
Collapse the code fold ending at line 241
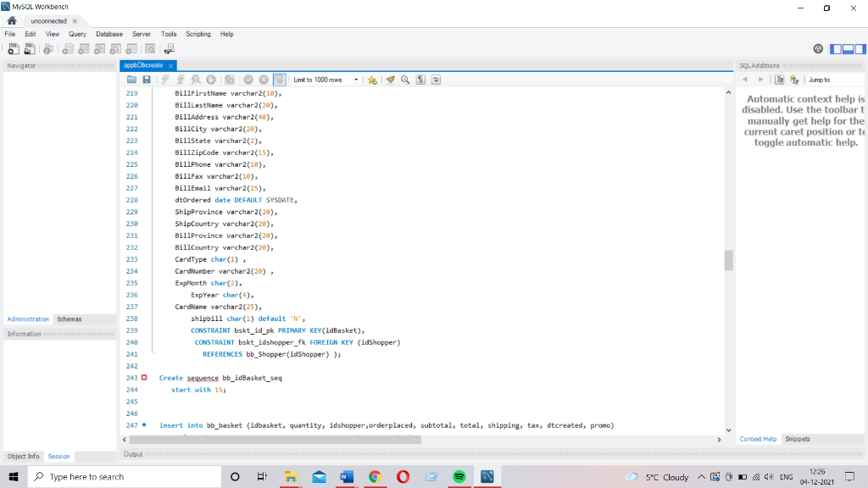point(153,353)
